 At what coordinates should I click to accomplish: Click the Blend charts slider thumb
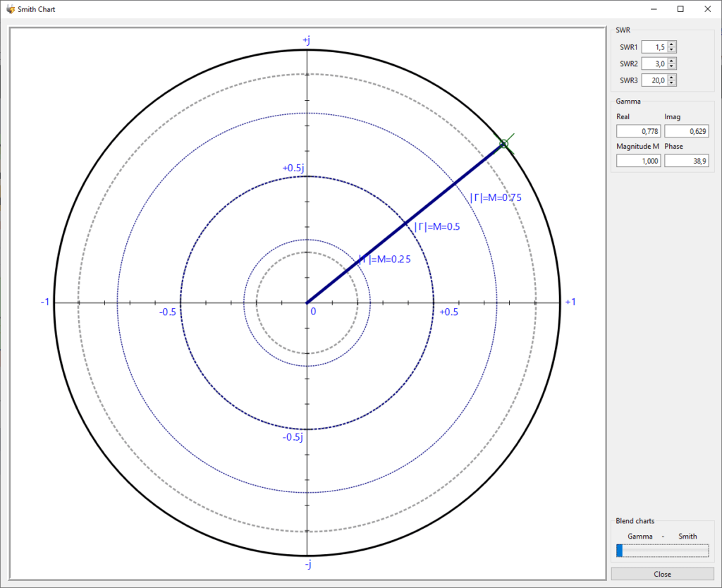[x=619, y=550]
